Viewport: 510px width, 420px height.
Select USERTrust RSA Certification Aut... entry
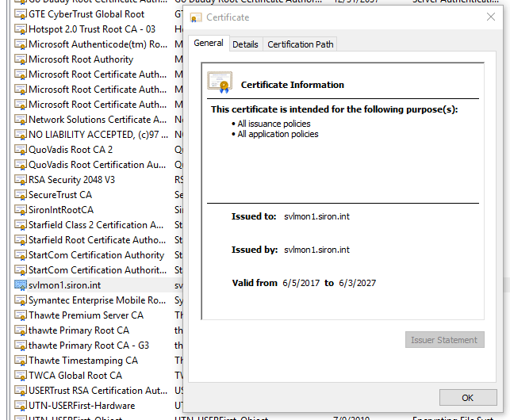tap(98, 391)
